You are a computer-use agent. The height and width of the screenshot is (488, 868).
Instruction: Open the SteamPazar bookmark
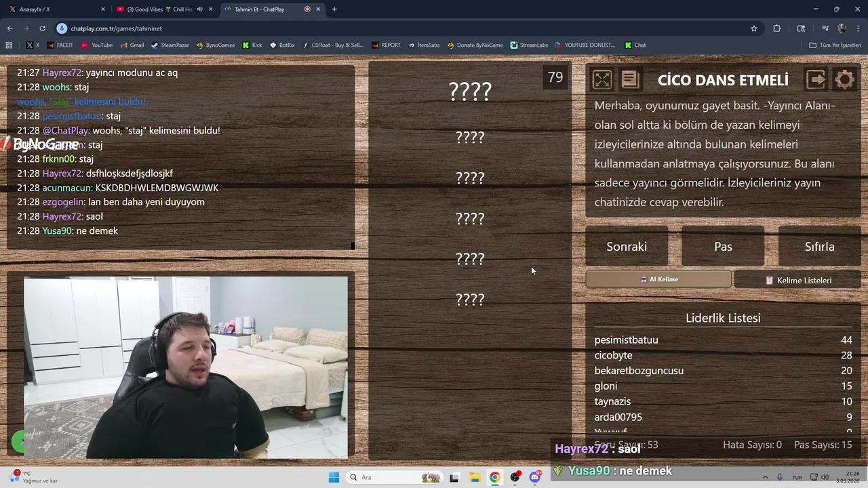click(170, 45)
